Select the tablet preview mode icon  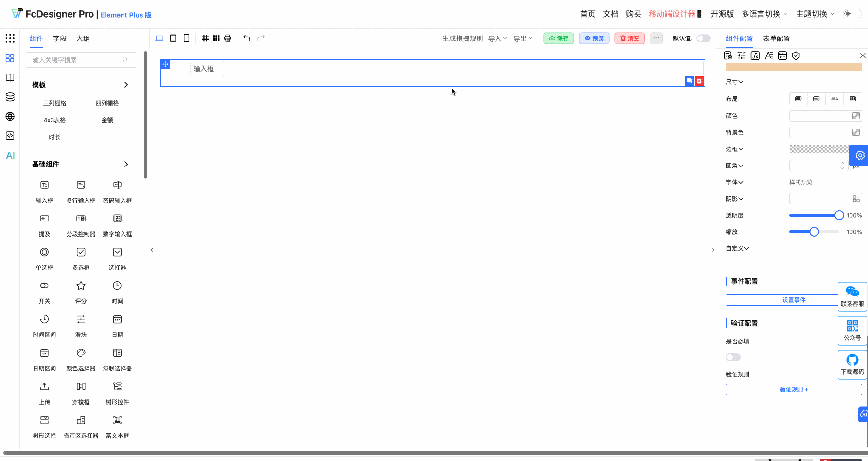(x=173, y=38)
